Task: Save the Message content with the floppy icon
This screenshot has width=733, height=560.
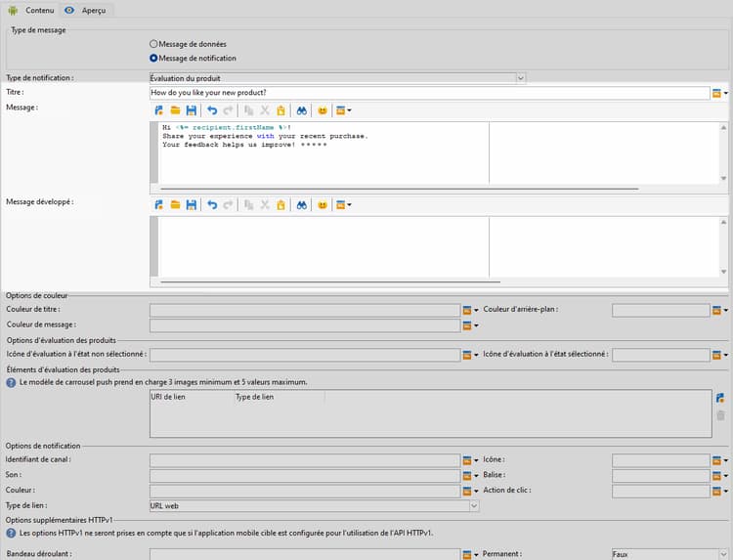Action: pyautogui.click(x=192, y=110)
